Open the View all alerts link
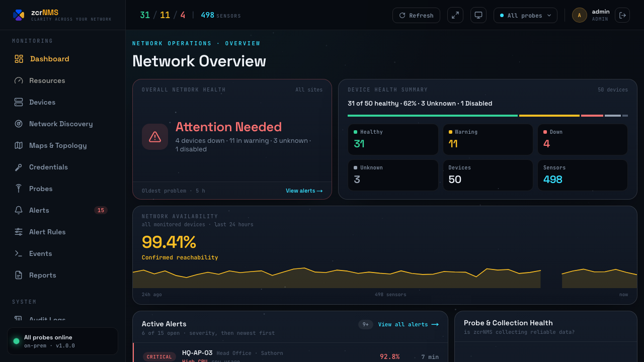The image size is (644, 362). pyautogui.click(x=408, y=324)
